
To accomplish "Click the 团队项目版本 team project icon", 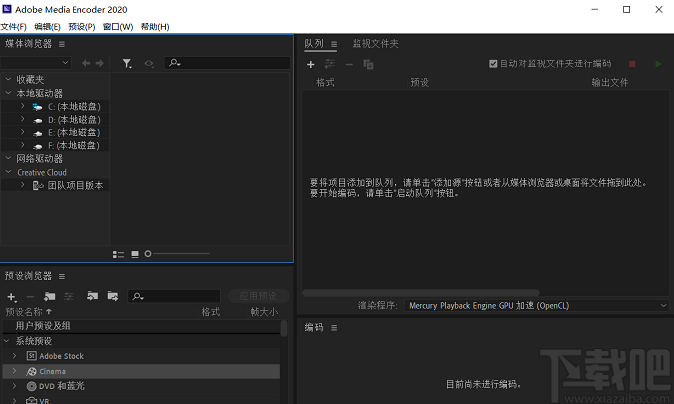I will coord(38,186).
